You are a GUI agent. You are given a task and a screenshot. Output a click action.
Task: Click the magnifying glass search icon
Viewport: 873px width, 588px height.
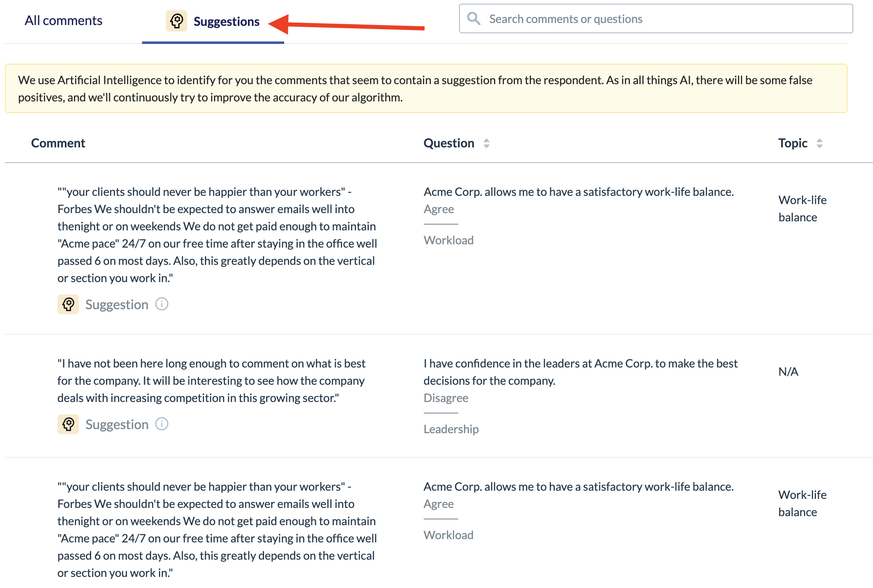(x=474, y=18)
